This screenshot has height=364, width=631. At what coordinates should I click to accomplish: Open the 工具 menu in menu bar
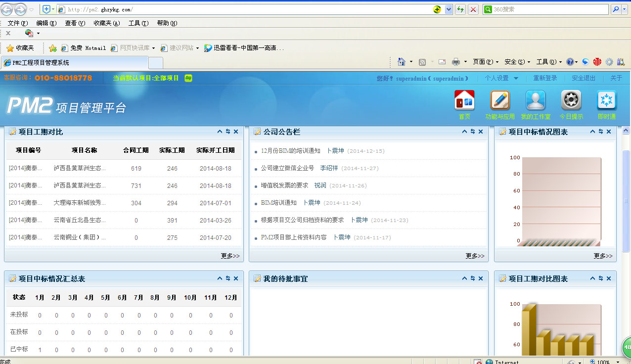click(138, 23)
